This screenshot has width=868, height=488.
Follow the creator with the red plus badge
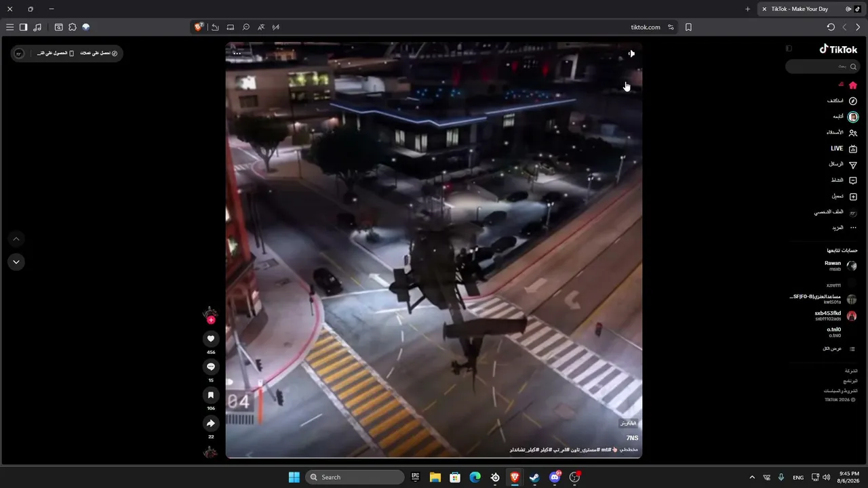click(x=211, y=320)
